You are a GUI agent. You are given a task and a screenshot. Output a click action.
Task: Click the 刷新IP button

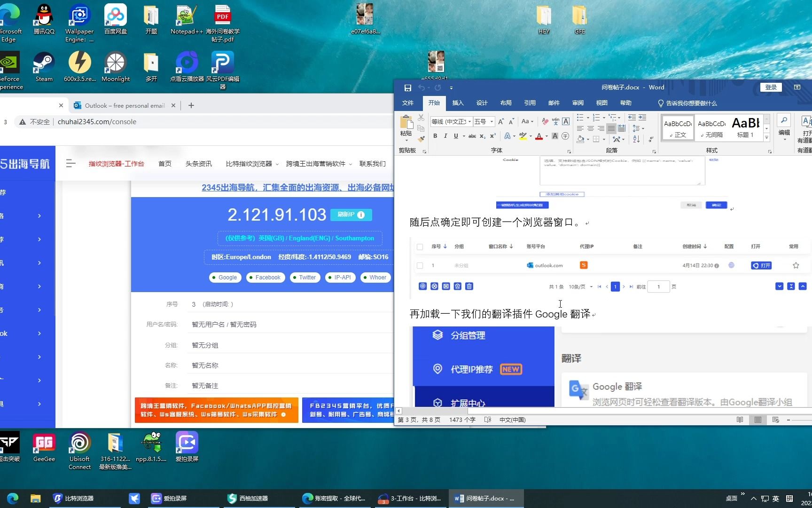click(351, 214)
